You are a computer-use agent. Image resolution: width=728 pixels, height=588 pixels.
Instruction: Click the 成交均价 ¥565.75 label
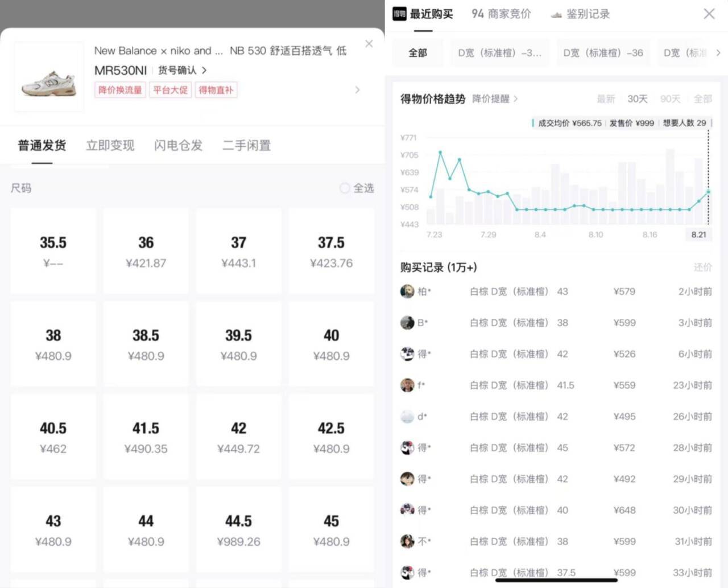click(570, 123)
